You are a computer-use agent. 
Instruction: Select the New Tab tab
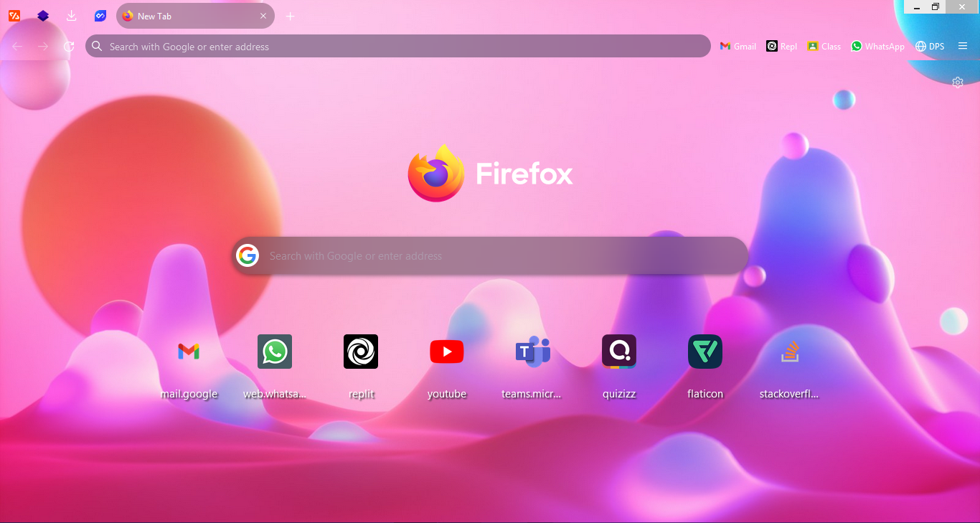coord(195,16)
